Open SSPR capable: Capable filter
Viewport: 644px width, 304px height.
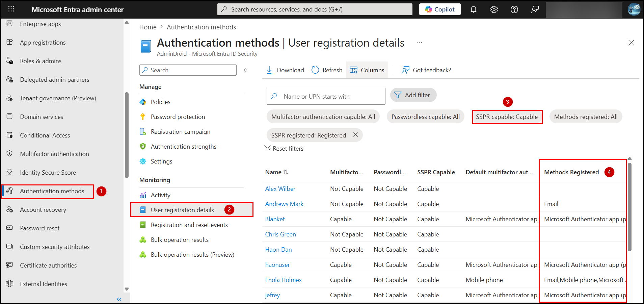pos(507,117)
